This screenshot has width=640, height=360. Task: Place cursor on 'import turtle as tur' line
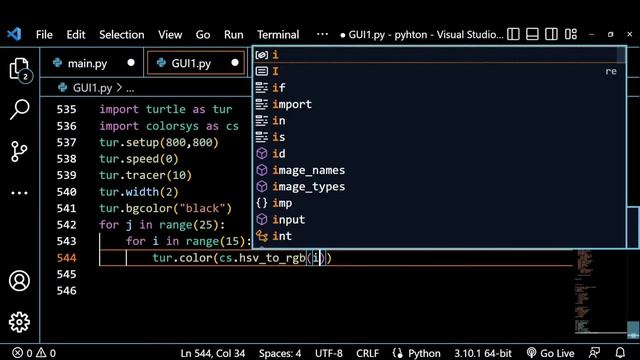point(166,109)
